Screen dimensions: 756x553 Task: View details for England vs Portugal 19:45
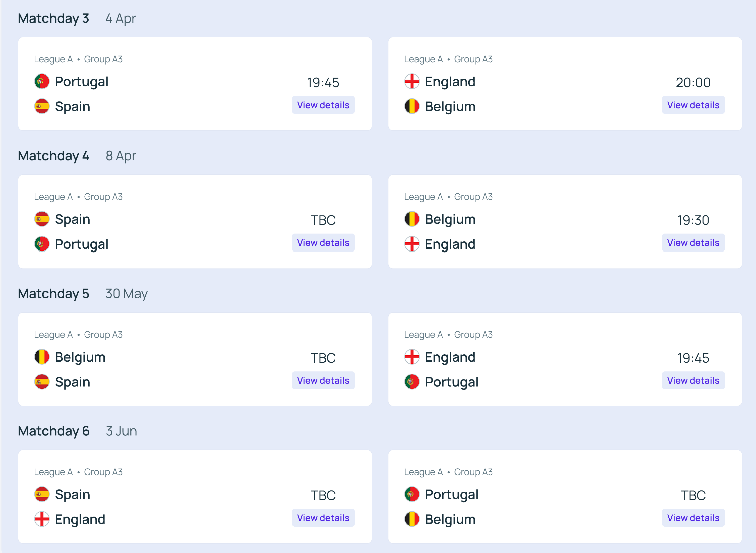(693, 381)
